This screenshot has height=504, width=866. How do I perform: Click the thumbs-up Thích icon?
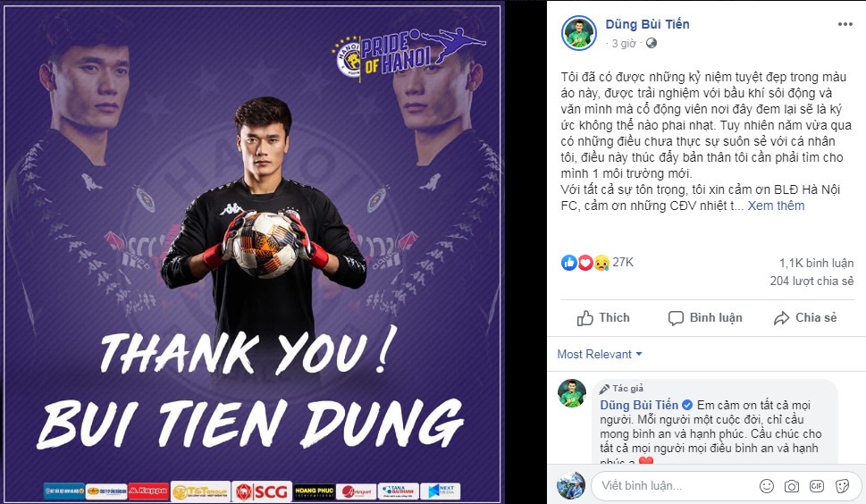[584, 318]
